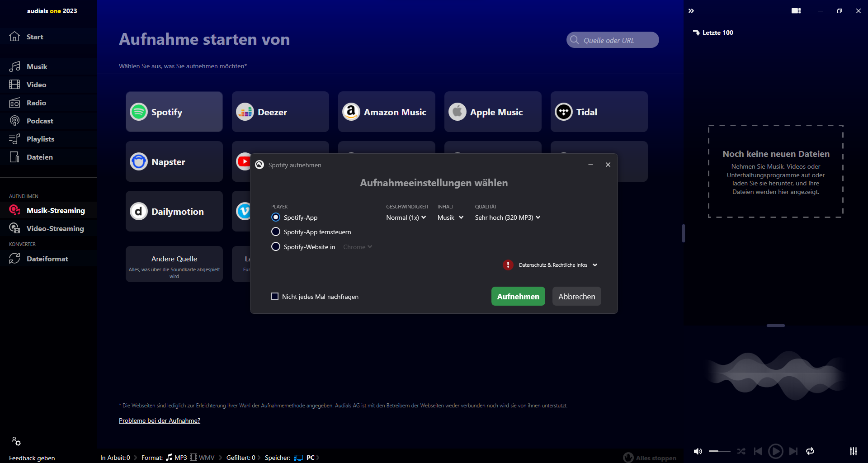868x463 pixels.
Task: Open the Inhalt Musik dropdown
Action: pyautogui.click(x=450, y=217)
